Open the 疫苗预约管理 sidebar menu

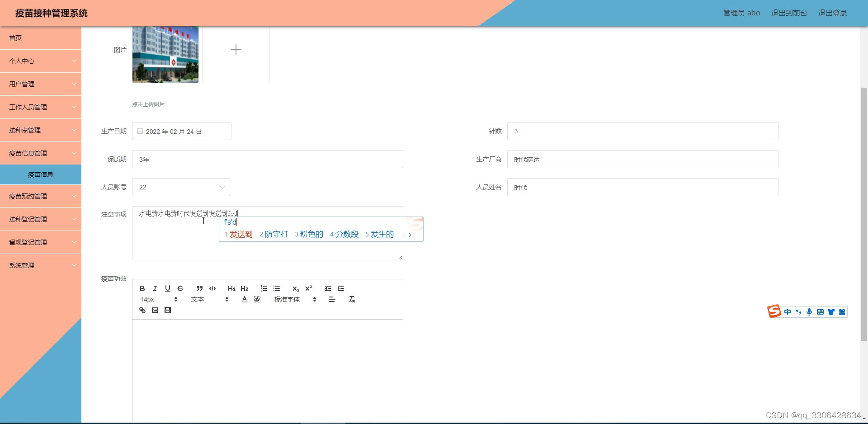(41, 196)
